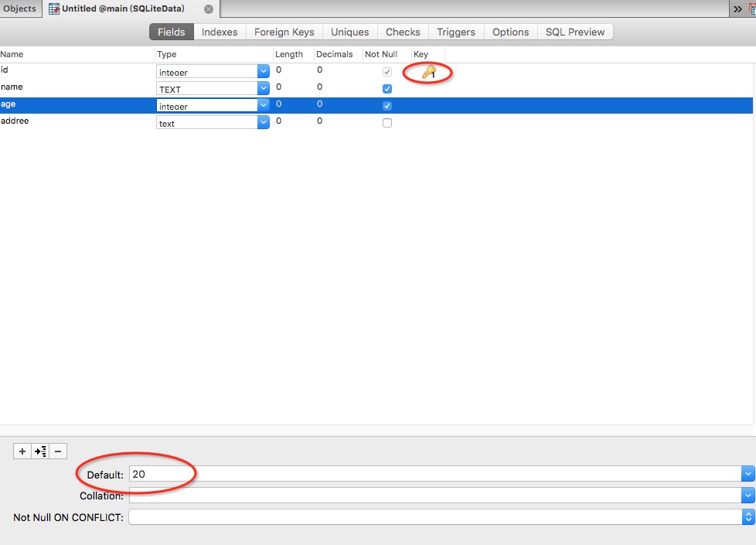
Task: Click the Default input field with 20
Action: (435, 474)
